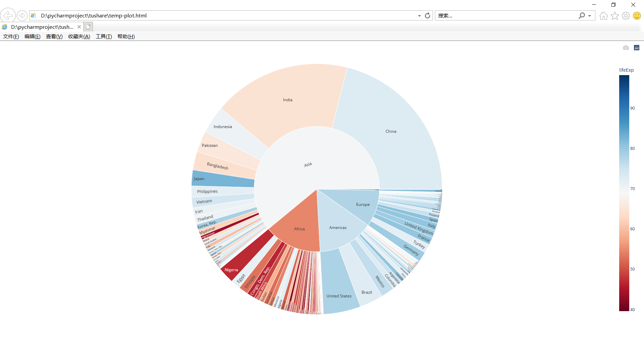
Task: Open the 工具(T) menu
Action: (103, 37)
